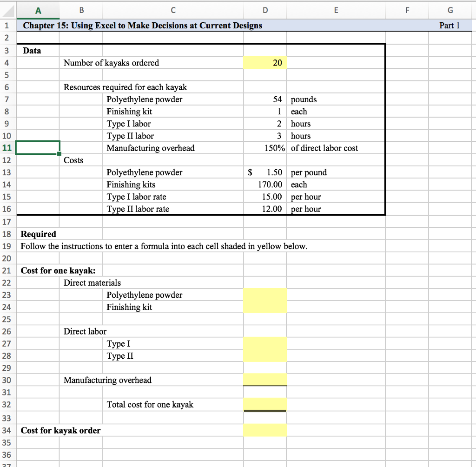Click the yellow Type II direct labor cell

click(265, 356)
